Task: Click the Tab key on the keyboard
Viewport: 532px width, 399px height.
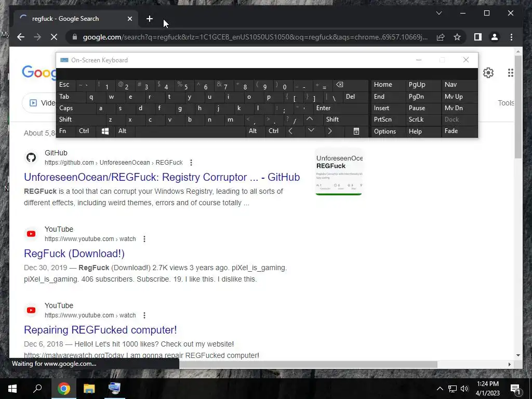Action: (x=71, y=97)
